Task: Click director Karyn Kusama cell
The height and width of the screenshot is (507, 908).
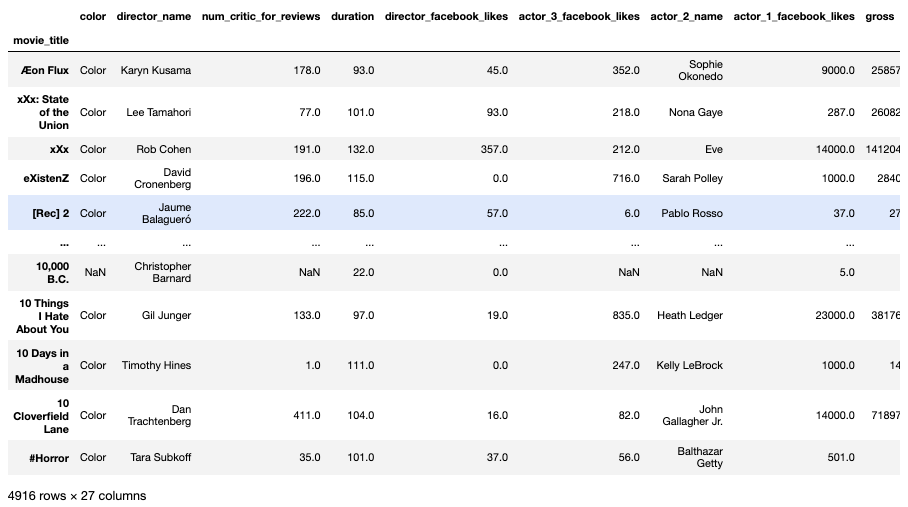Action: tap(156, 70)
